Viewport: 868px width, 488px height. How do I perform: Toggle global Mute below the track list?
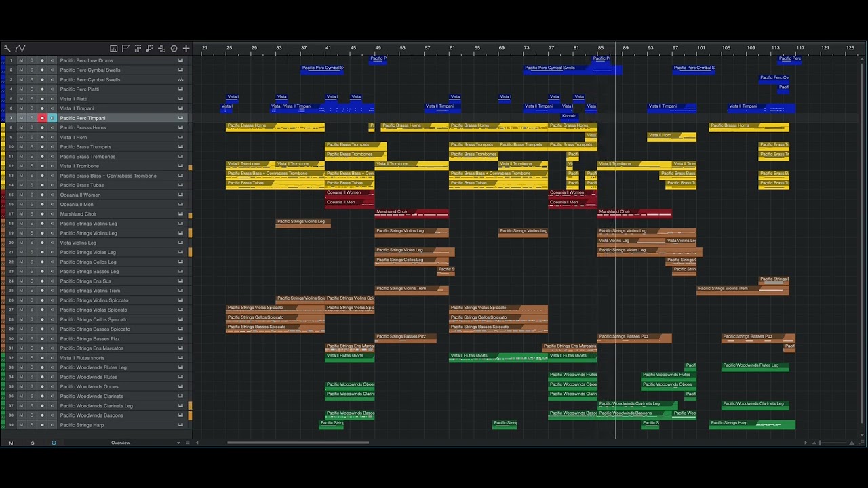pyautogui.click(x=11, y=443)
